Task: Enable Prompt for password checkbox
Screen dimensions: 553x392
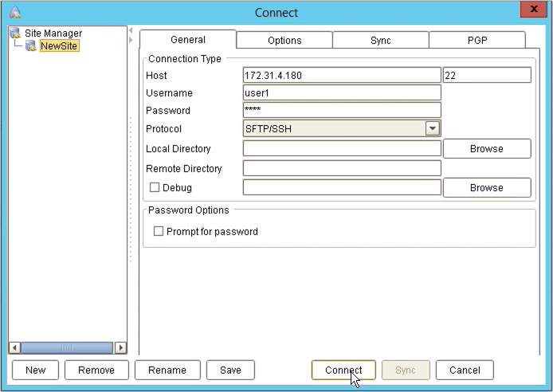Action: [x=159, y=231]
